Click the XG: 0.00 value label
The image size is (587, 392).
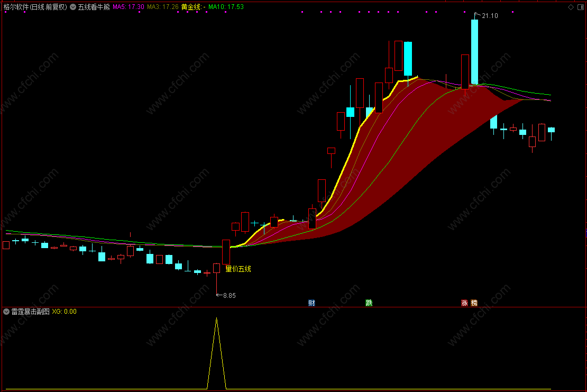[65, 312]
